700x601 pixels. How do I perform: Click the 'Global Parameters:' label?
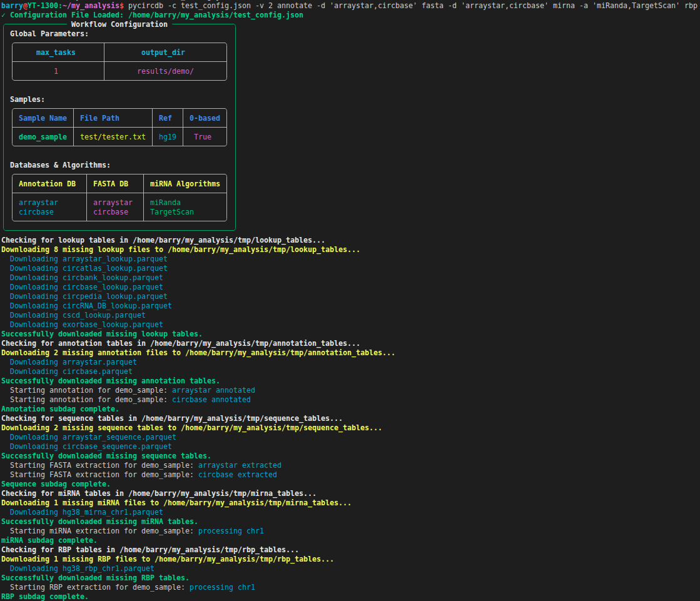click(49, 34)
